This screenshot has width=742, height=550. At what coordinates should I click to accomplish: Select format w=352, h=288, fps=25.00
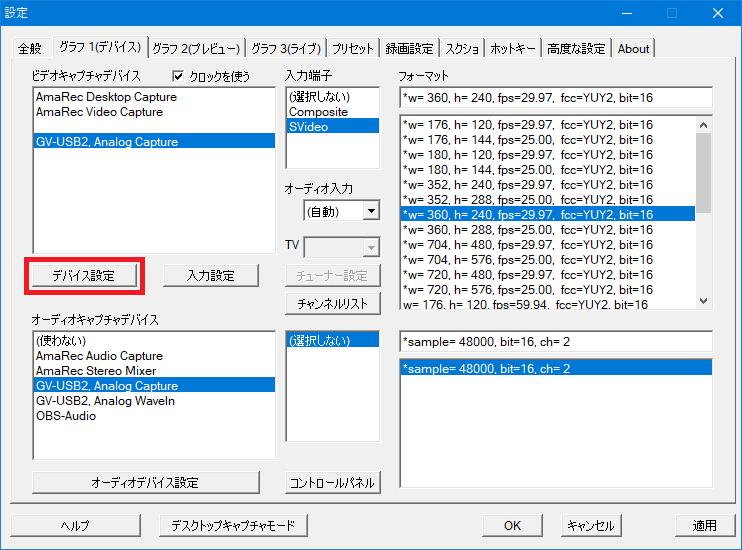pyautogui.click(x=548, y=200)
